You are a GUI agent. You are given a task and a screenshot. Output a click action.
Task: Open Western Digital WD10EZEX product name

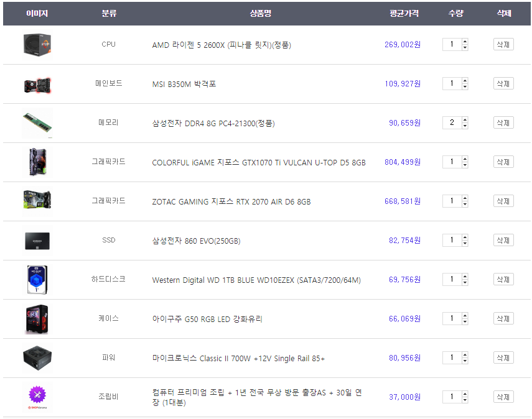point(256,280)
